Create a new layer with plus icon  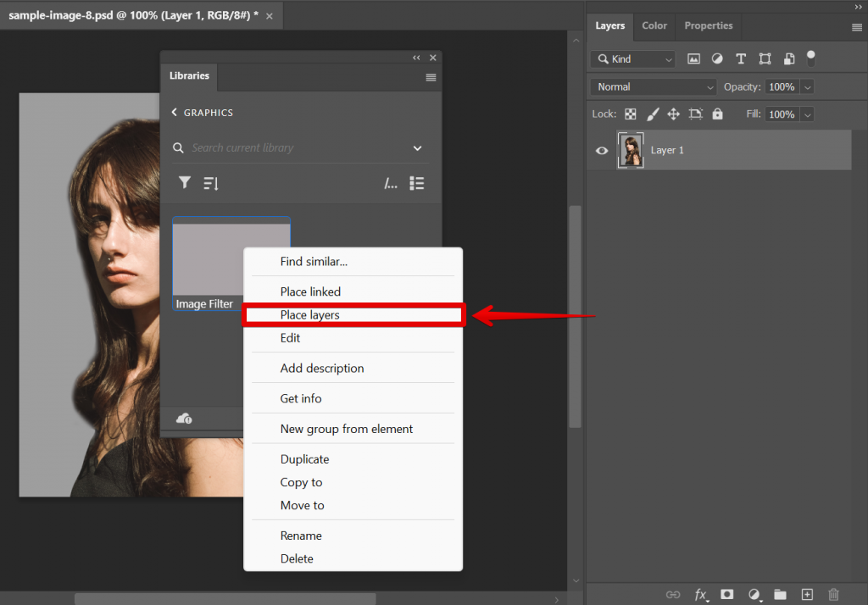point(807,595)
